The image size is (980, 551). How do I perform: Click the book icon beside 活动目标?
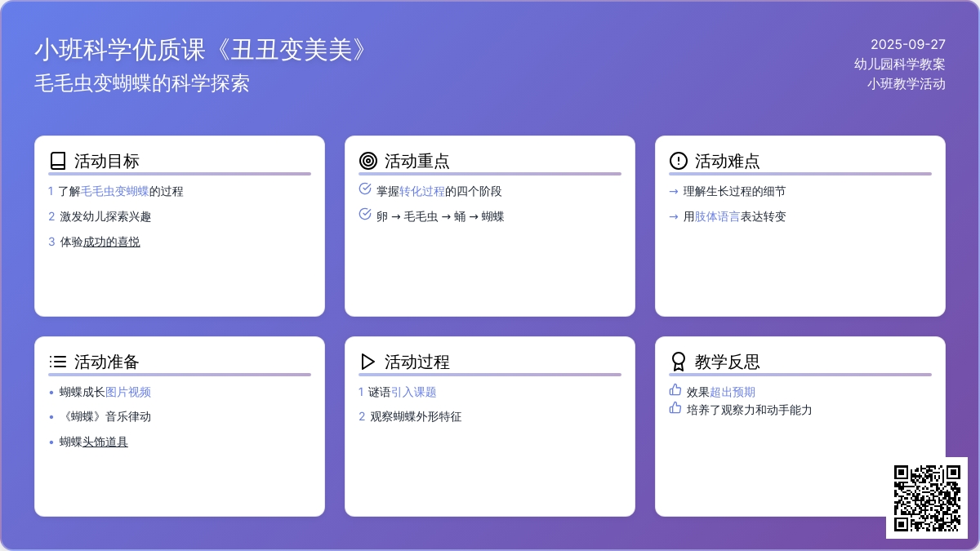(x=57, y=161)
